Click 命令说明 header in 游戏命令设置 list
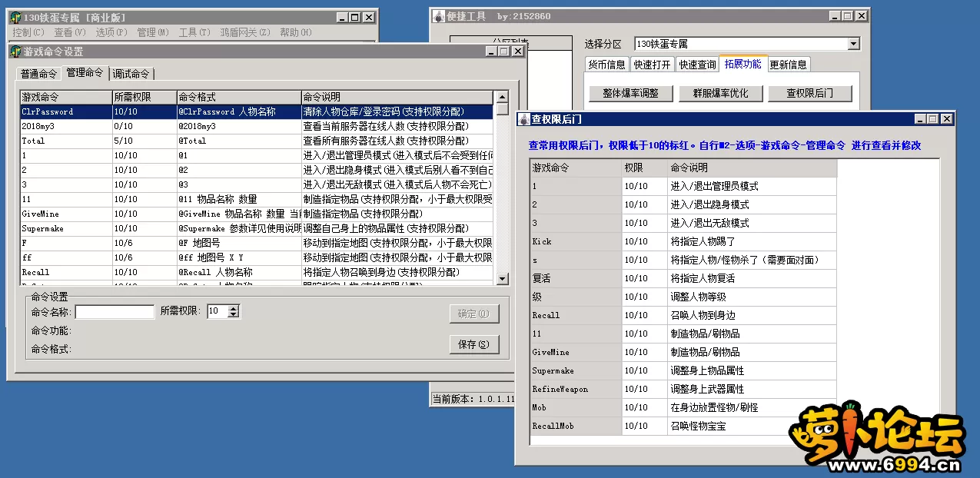The image size is (980, 478). [397, 97]
